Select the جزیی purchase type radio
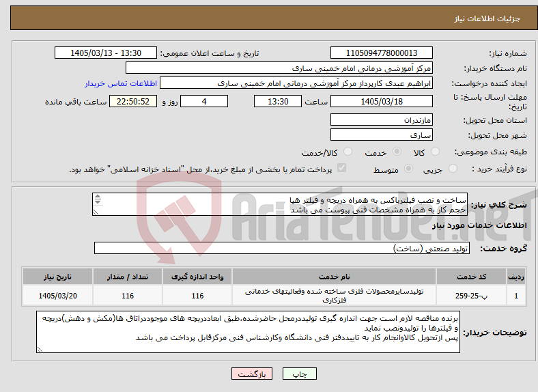The image size is (538, 392). [453, 169]
